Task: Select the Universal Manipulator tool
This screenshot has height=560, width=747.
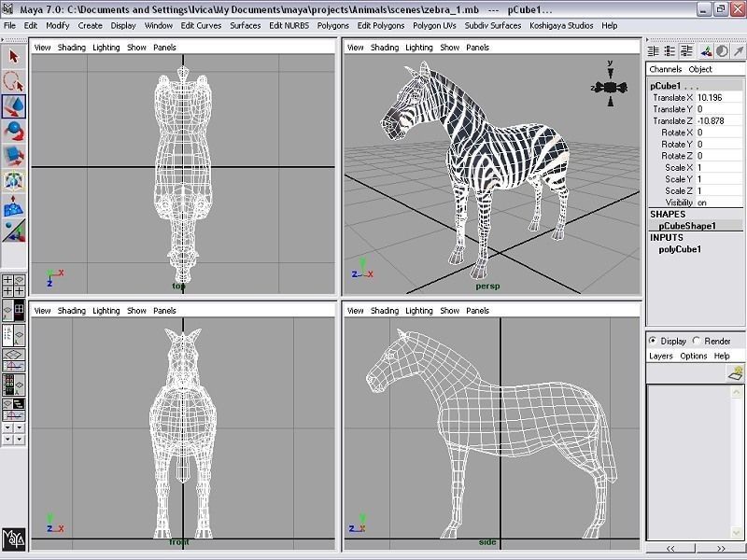Action: (13, 181)
